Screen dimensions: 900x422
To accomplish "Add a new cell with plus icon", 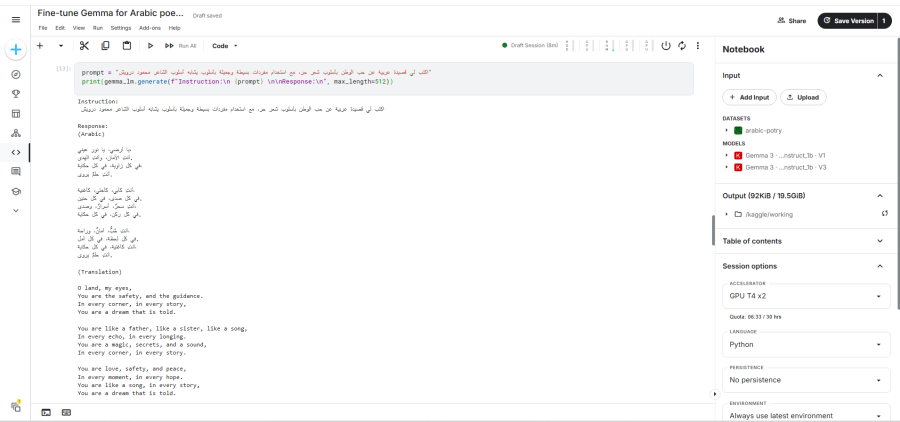I will (x=40, y=46).
